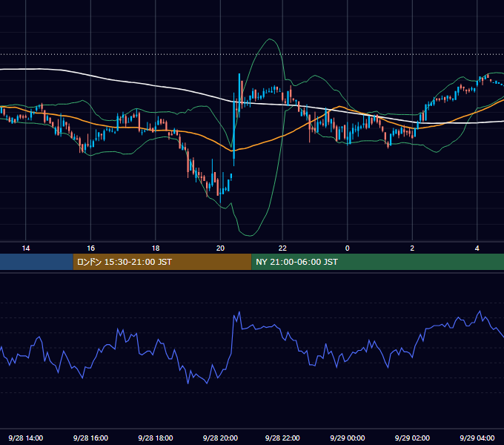The image size is (504, 445).
Task: Click the 9/29 00:00 date label
Action: tap(348, 438)
